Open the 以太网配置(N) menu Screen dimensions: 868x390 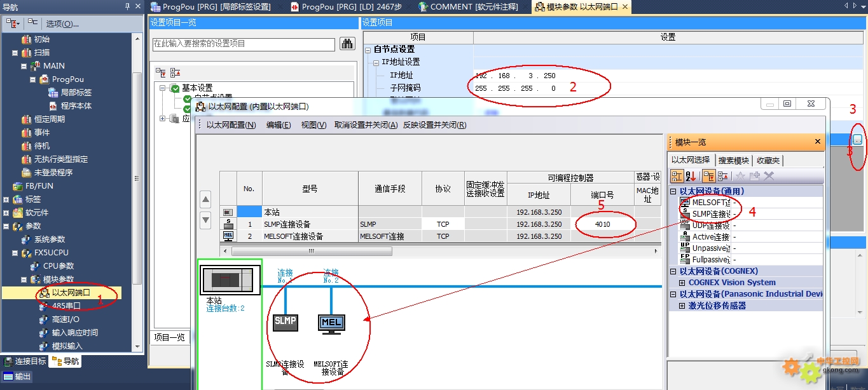[x=231, y=125]
